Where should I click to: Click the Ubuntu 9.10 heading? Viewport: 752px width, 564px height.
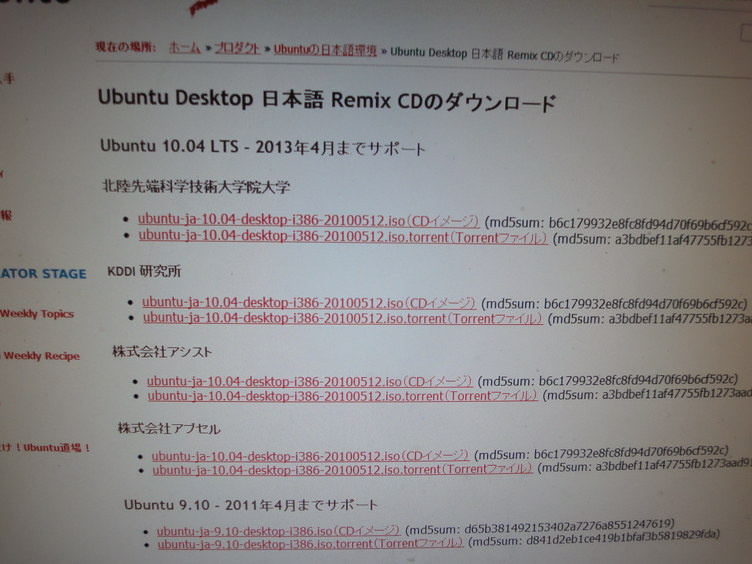coord(251,505)
